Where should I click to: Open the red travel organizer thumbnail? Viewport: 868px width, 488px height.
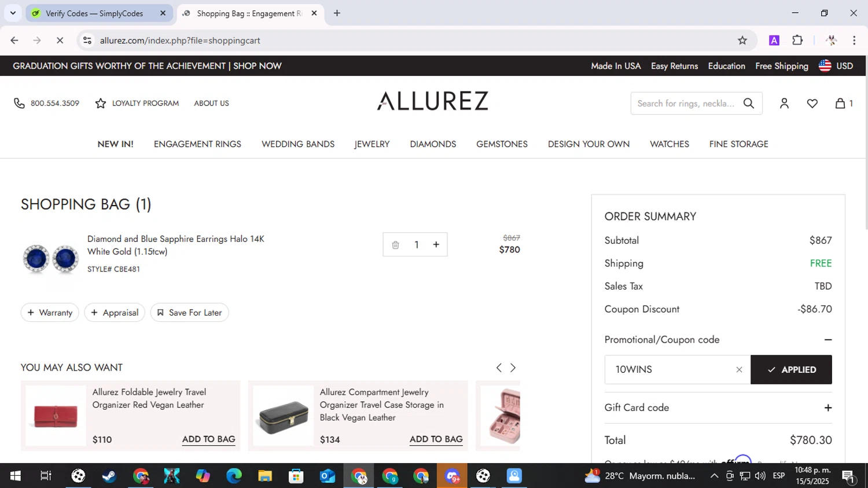(56, 416)
